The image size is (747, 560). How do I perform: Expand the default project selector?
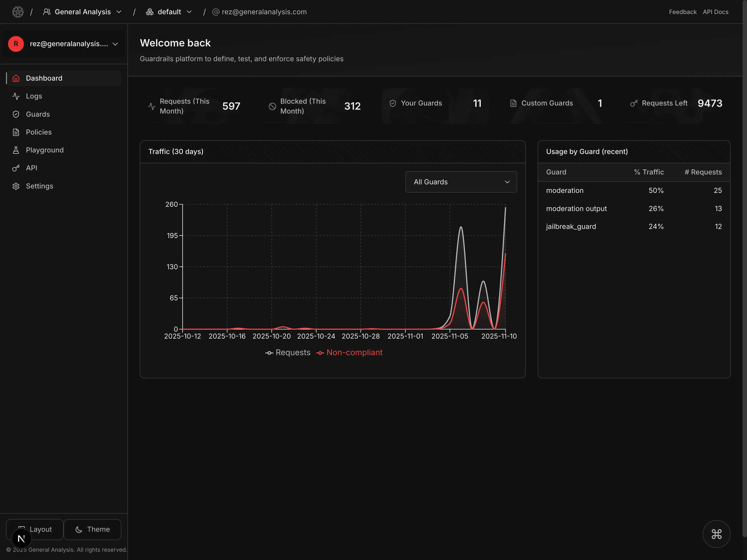[169, 11]
